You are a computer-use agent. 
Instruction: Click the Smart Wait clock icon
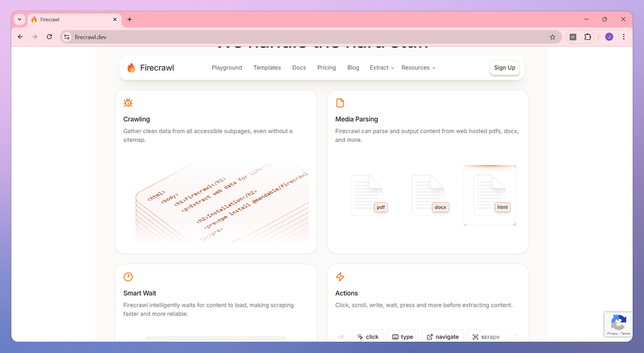(128, 277)
